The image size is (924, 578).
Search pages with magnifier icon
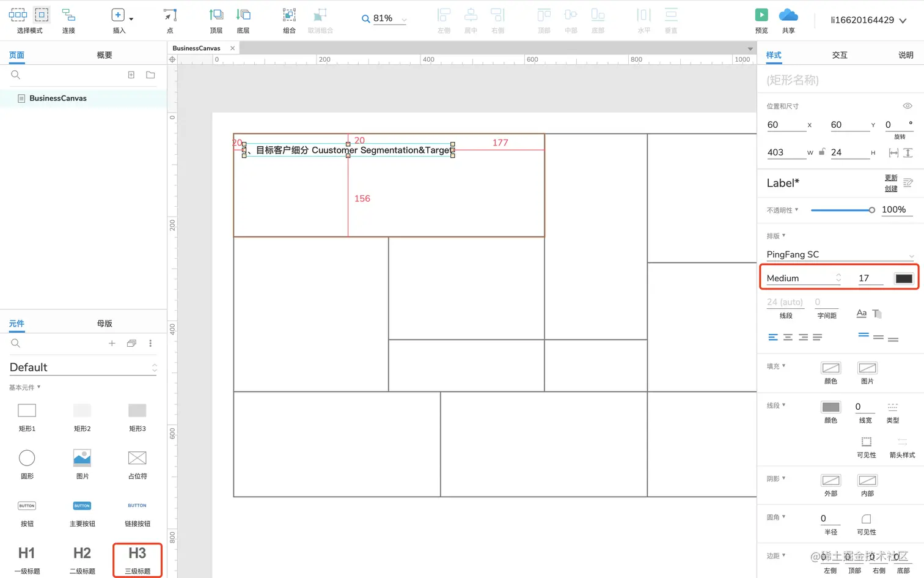click(x=16, y=75)
